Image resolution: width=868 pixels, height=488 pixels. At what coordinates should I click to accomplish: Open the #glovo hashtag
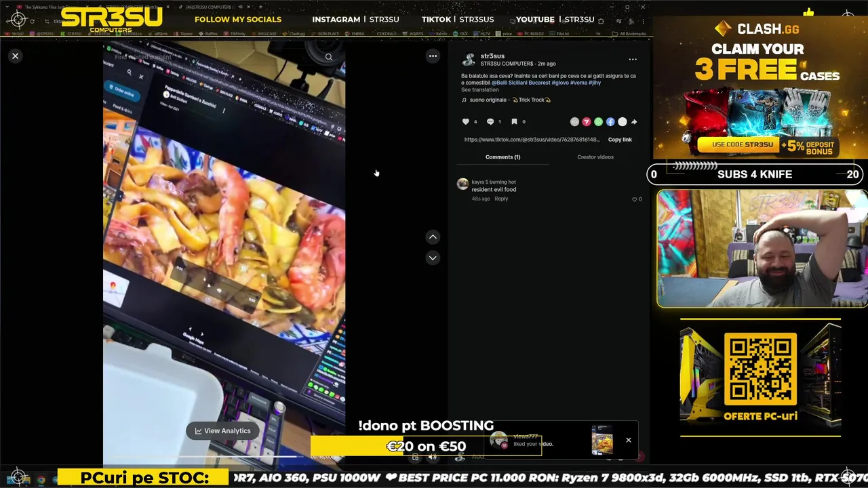pos(560,83)
